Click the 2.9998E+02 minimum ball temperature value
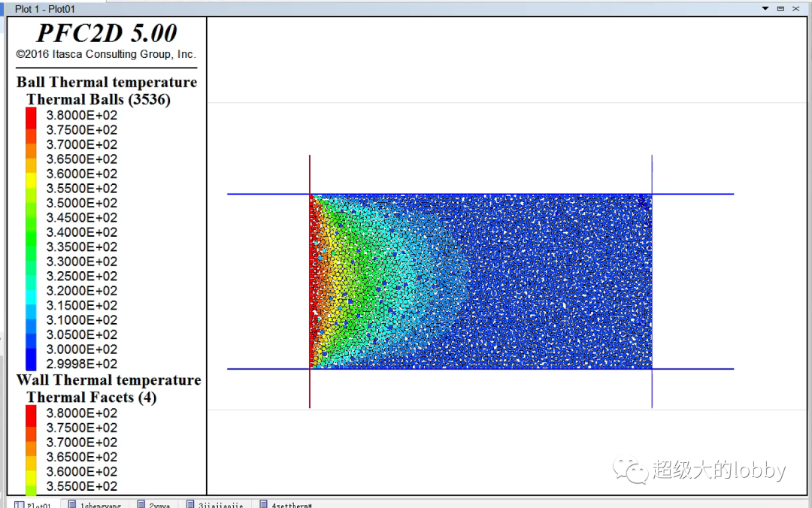This screenshot has width=812, height=508. [82, 364]
